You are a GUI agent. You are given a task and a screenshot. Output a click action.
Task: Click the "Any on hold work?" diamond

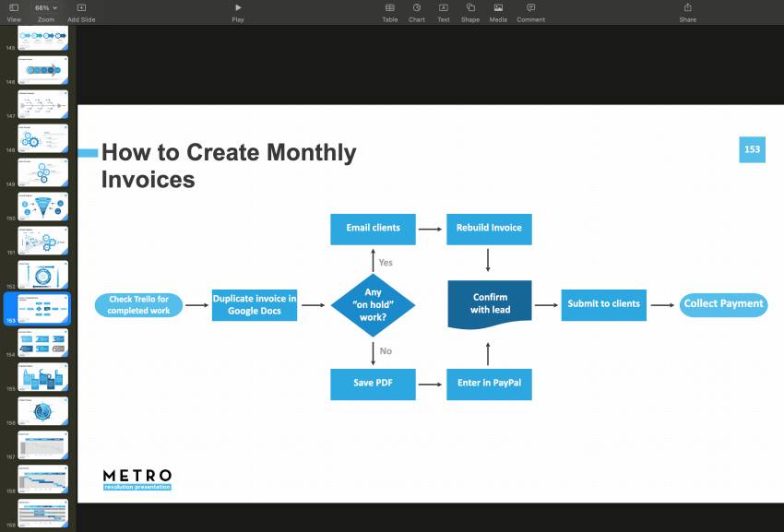click(373, 304)
